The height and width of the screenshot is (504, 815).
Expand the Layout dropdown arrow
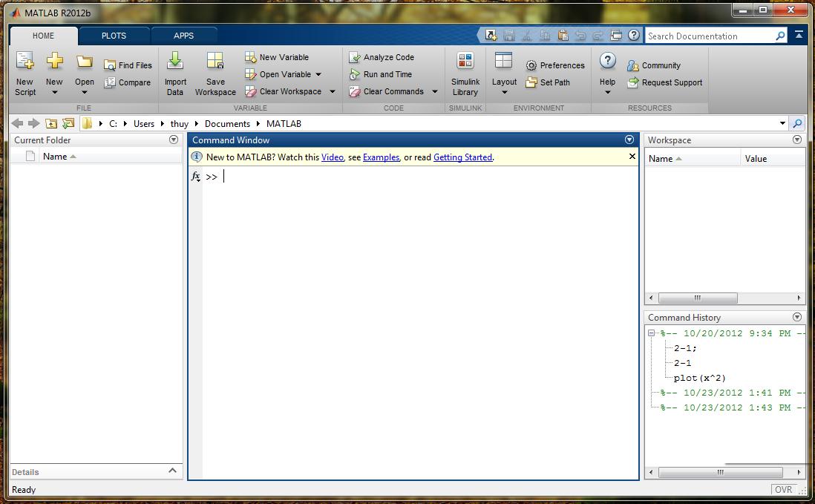pyautogui.click(x=504, y=93)
